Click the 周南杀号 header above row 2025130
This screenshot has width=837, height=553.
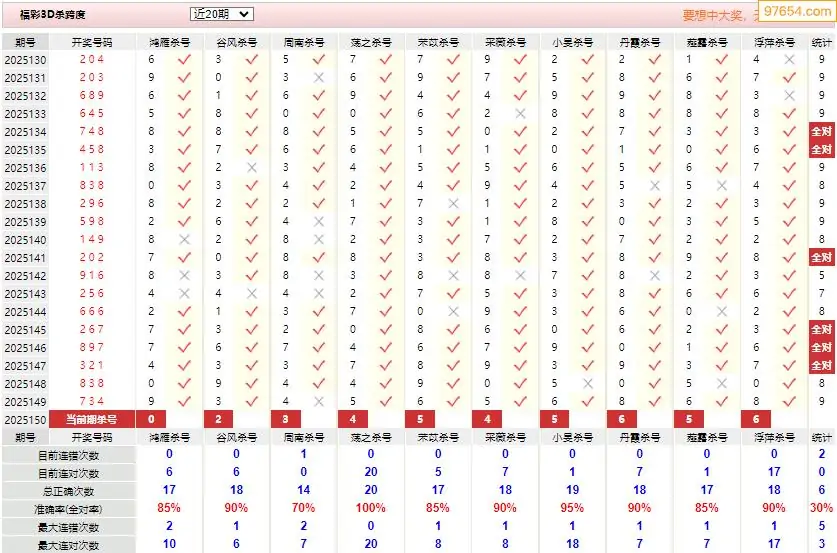(304, 42)
